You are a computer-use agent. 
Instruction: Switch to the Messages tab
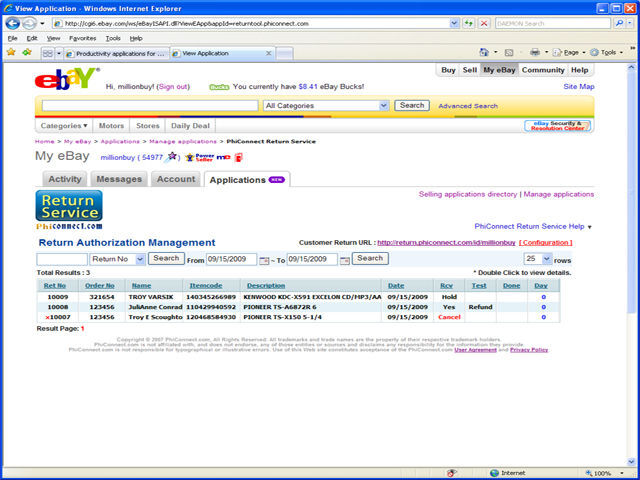(x=119, y=179)
